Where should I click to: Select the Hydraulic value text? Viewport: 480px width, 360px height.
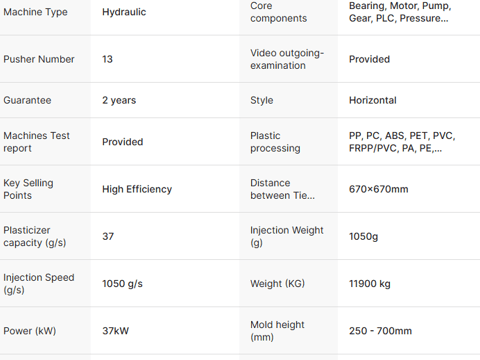pyautogui.click(x=124, y=12)
